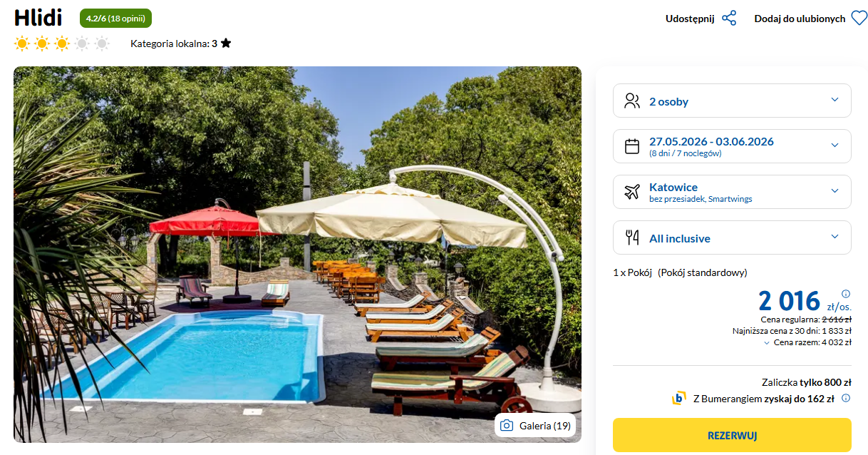Click the camera icon in Galeria button

pyautogui.click(x=507, y=426)
